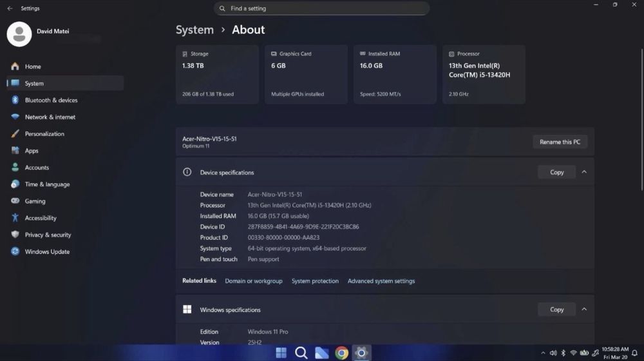Select System in the sidebar

pos(65,83)
